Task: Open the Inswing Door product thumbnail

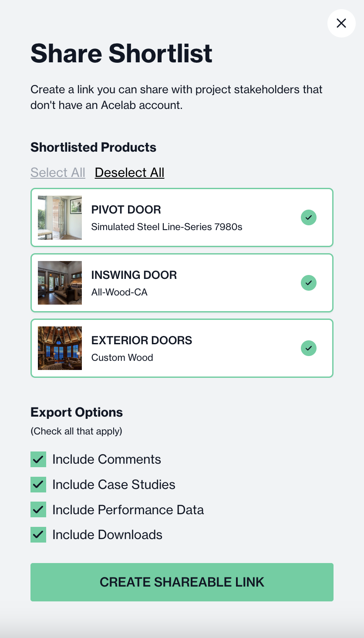Action: (x=60, y=283)
